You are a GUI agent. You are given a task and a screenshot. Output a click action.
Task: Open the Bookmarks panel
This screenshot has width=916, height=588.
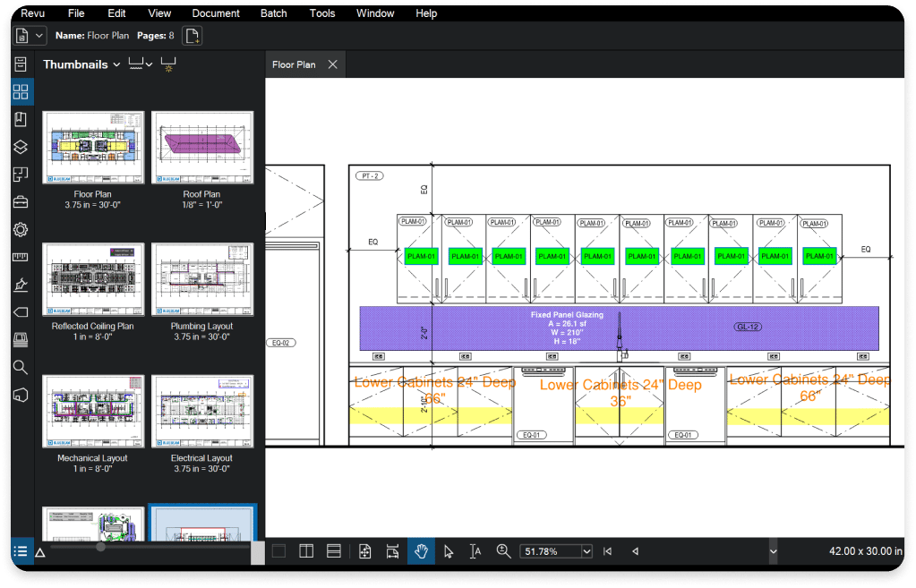20,118
